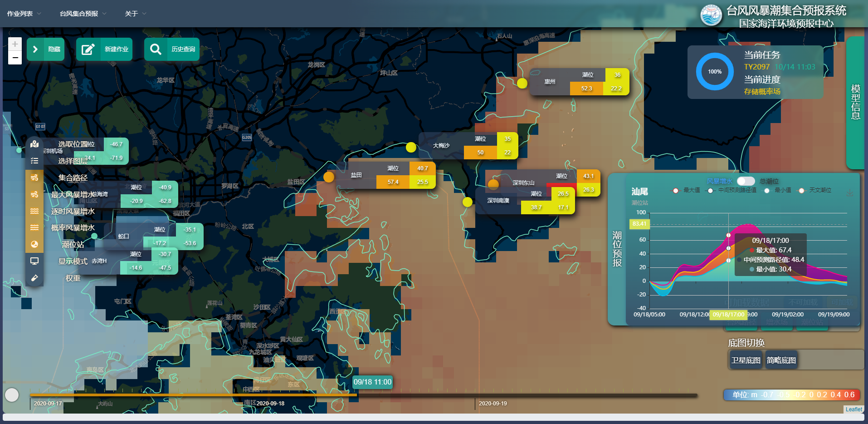
Task: Click the 权重 label
Action: pyautogui.click(x=73, y=278)
